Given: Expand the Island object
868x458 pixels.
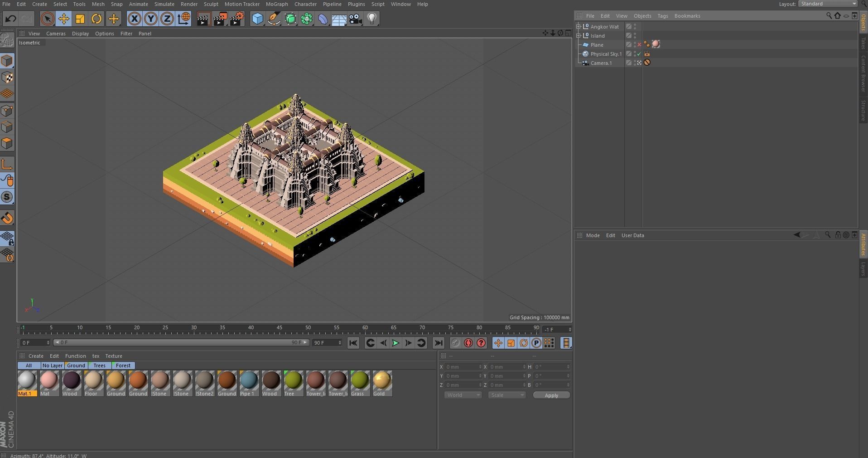Looking at the screenshot, I should [x=579, y=35].
